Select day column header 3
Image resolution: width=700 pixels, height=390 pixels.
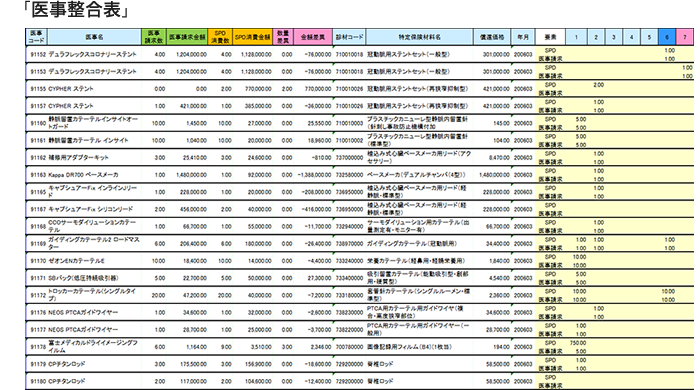pyautogui.click(x=614, y=37)
